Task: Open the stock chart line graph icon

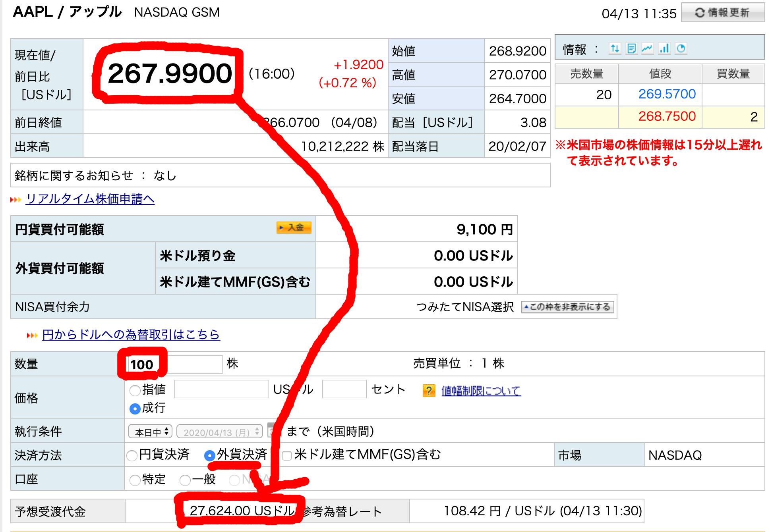Action: click(x=647, y=48)
